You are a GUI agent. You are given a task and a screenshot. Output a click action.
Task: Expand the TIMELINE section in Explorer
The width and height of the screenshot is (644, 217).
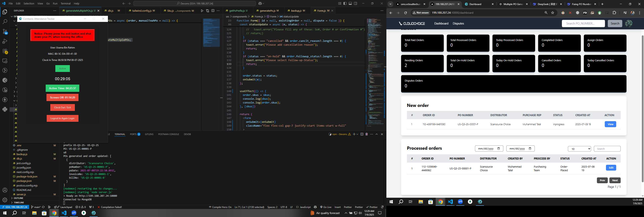coord(34,203)
